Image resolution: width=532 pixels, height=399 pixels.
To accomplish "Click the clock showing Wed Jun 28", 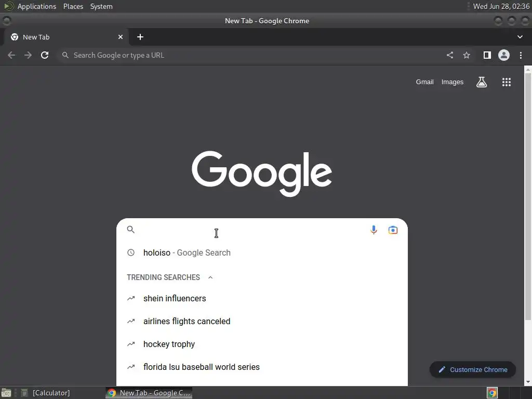I will [x=501, y=6].
